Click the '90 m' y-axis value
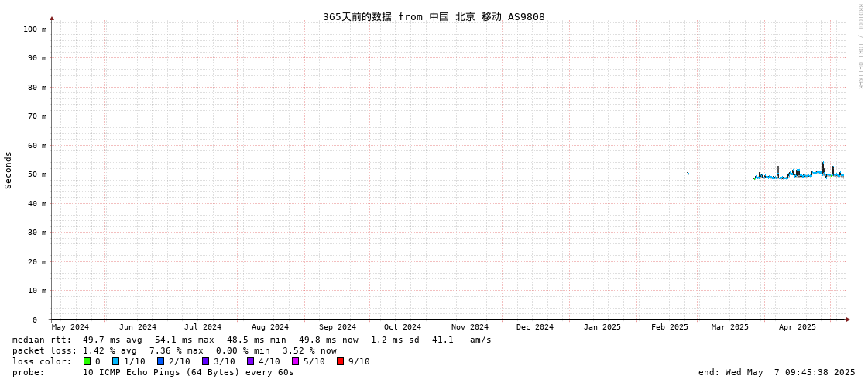The image size is (868, 383). point(37,57)
